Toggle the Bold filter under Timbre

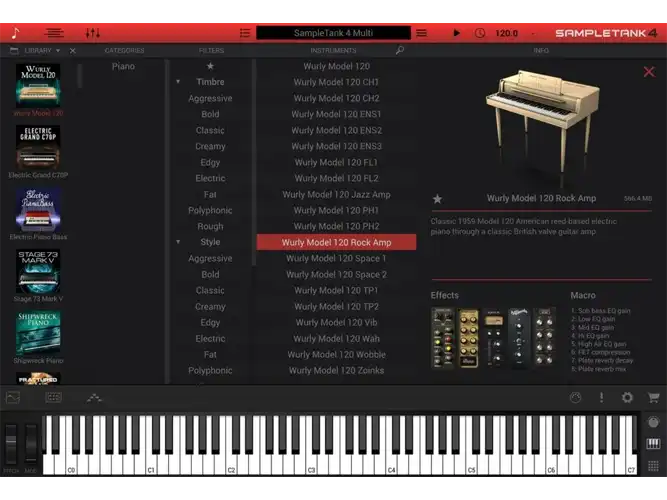[210, 114]
